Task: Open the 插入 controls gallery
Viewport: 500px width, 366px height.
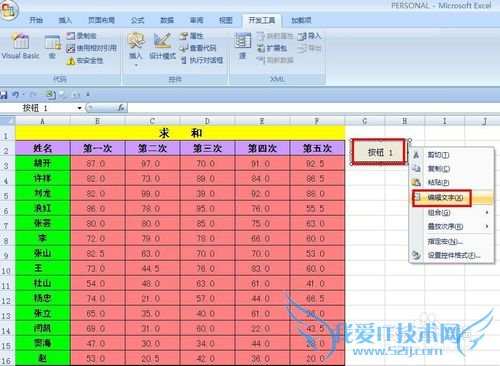Action: pyautogui.click(x=136, y=47)
